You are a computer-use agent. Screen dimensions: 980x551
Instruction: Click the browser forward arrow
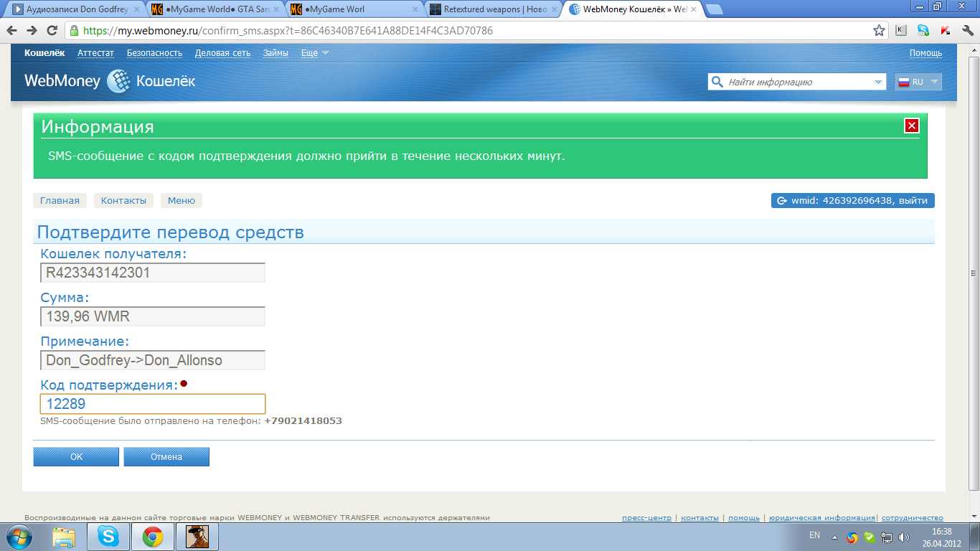(32, 31)
